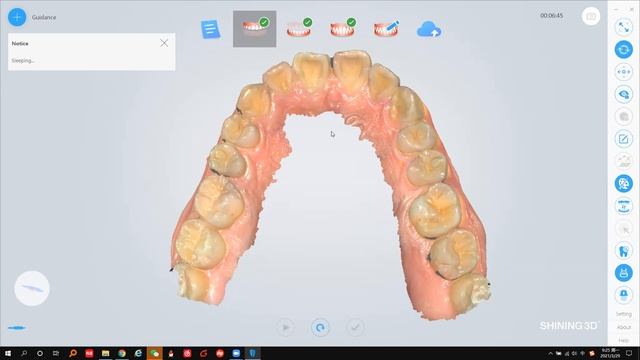
Task: Click the blue model base icon
Action: pyautogui.click(x=624, y=273)
